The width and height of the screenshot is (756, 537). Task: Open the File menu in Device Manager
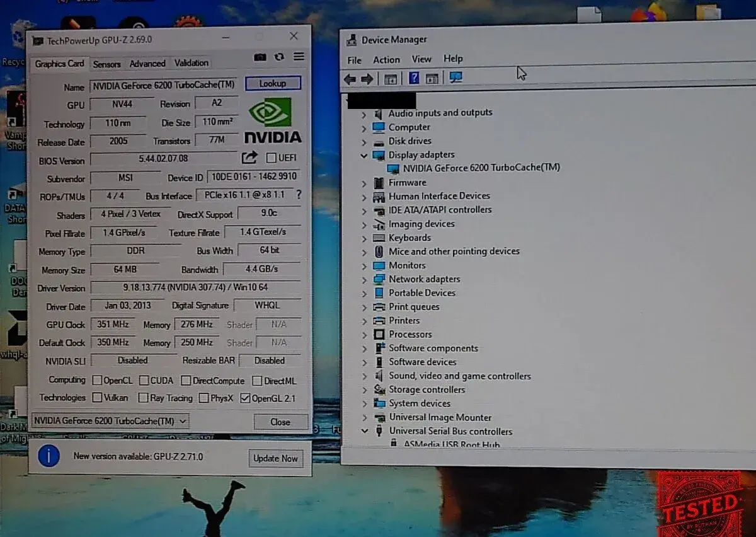(x=355, y=60)
